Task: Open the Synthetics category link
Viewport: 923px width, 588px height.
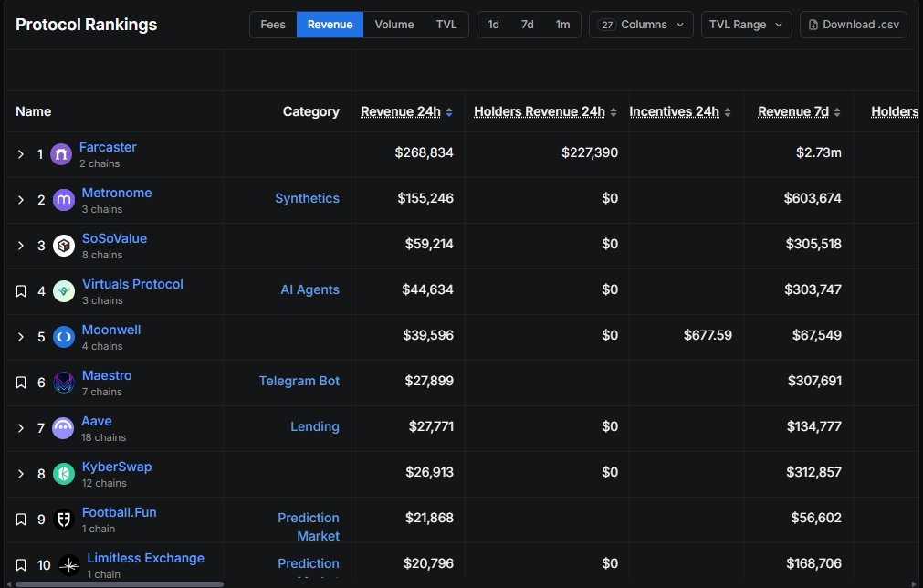Action: pyautogui.click(x=307, y=198)
